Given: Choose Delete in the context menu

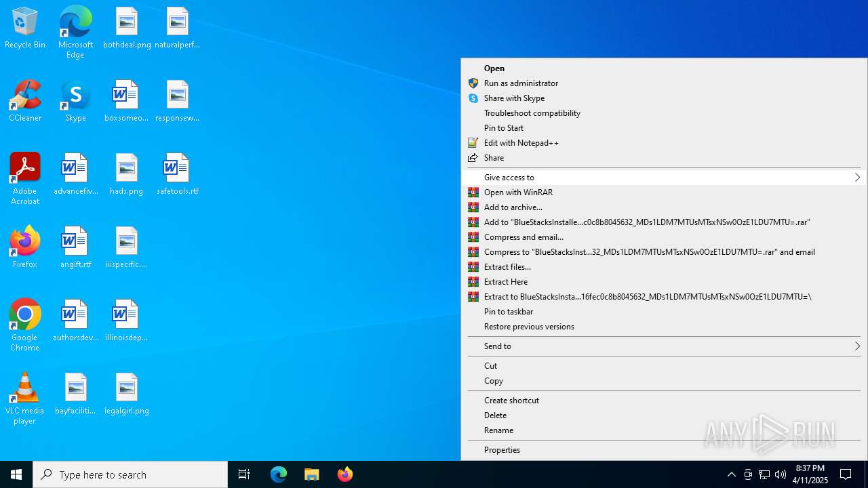Looking at the screenshot, I should (x=664, y=415).
